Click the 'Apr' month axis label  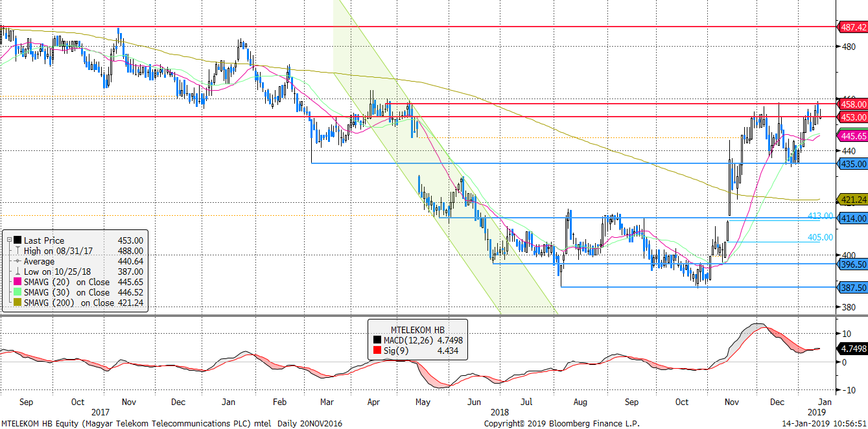pos(373,402)
